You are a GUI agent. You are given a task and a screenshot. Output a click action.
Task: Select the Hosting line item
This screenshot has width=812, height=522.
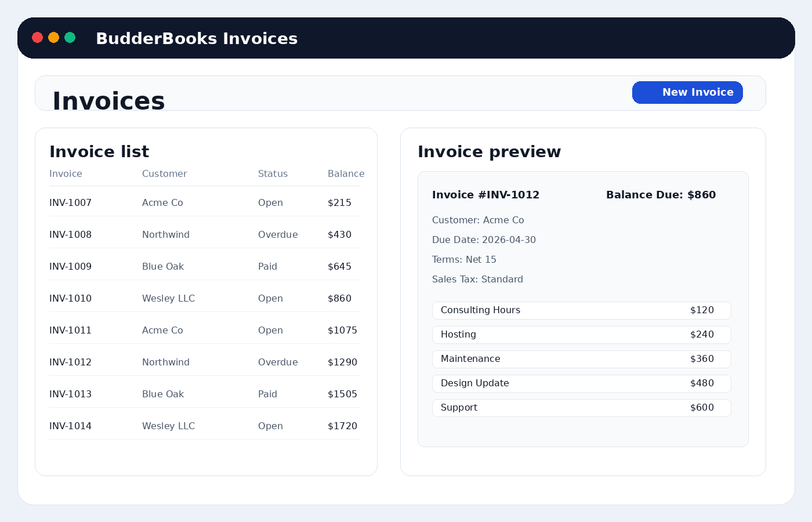[582, 335]
